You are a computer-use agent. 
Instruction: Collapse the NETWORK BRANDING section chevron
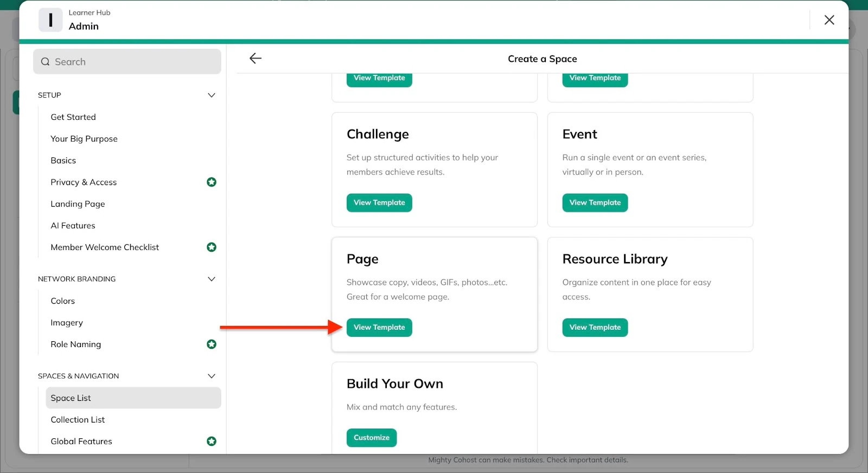(212, 279)
